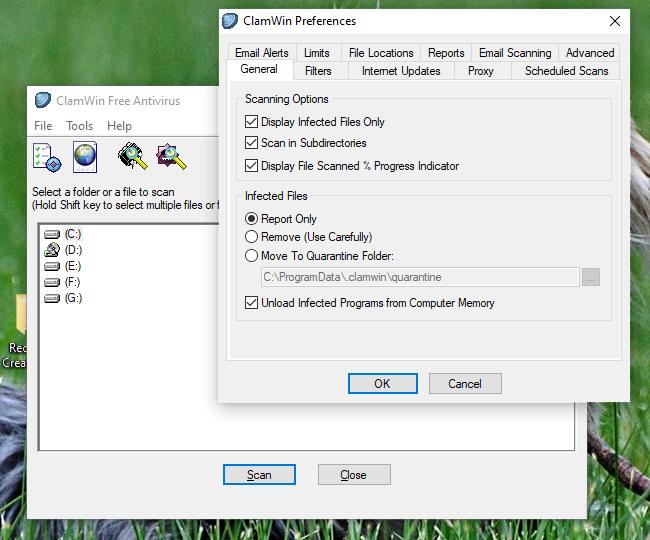650x540 pixels.
Task: Choose Move To Quarantine Folder option
Action: point(251,255)
